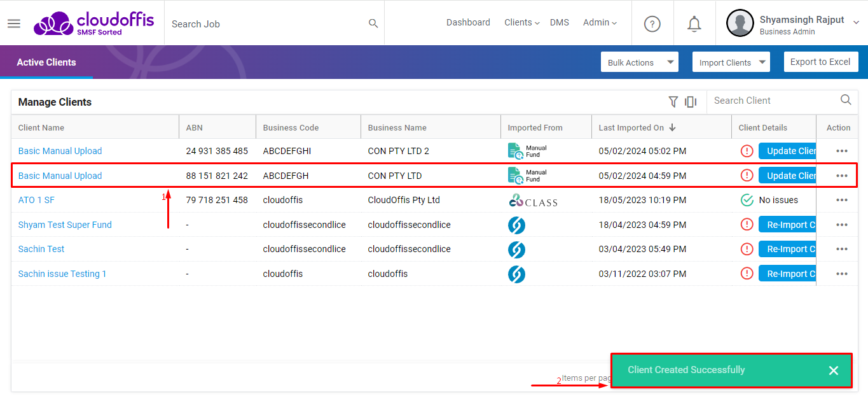Image resolution: width=868 pixels, height=403 pixels.
Task: Sort by the Business Name column header
Action: [397, 127]
